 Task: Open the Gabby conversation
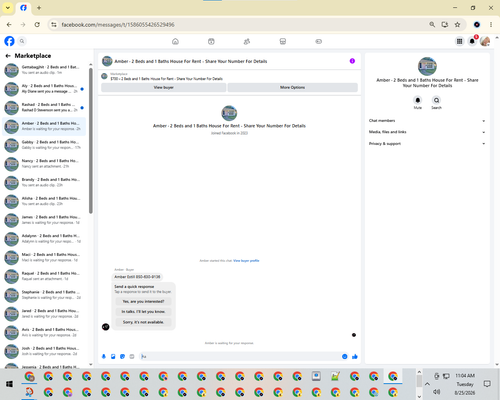click(44, 145)
